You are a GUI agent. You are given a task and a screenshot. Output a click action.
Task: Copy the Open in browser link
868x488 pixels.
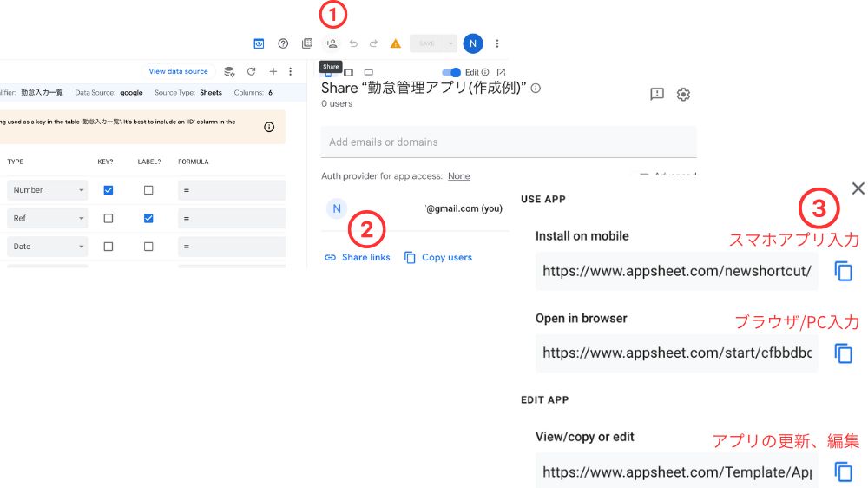[843, 353]
